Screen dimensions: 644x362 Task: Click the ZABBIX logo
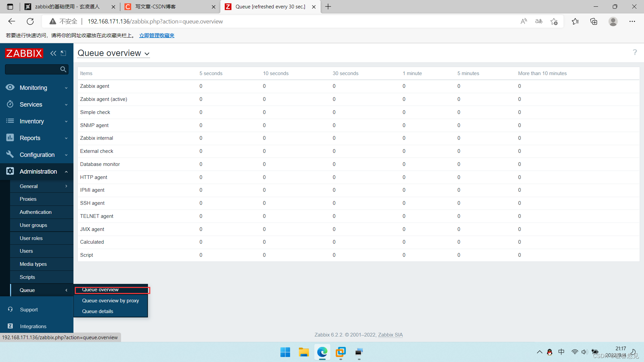click(x=24, y=53)
